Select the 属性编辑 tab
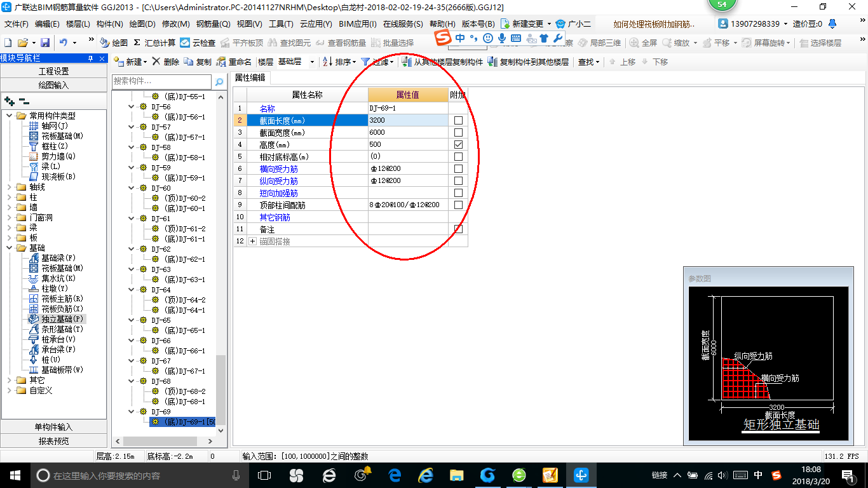The image size is (868, 488). coord(250,78)
